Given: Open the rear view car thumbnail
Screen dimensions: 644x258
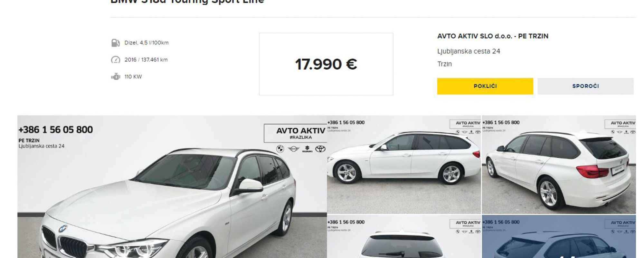Looking at the screenshot, I should click(404, 237).
